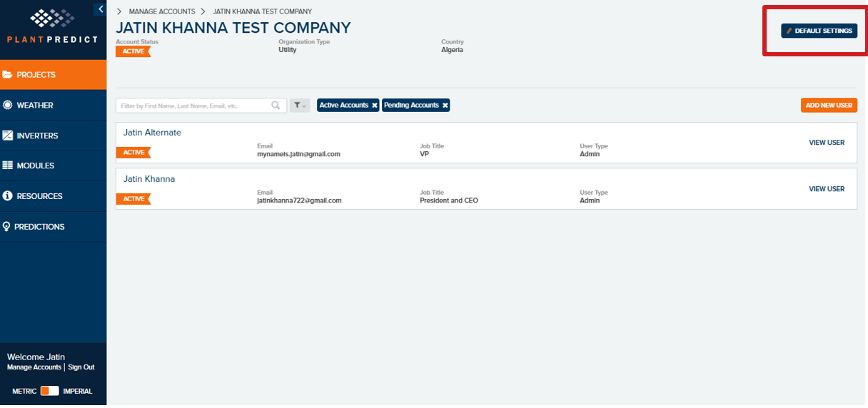The image size is (868, 408).
Task: Click email jatinkhanna722@gmail.com
Action: [x=299, y=200]
